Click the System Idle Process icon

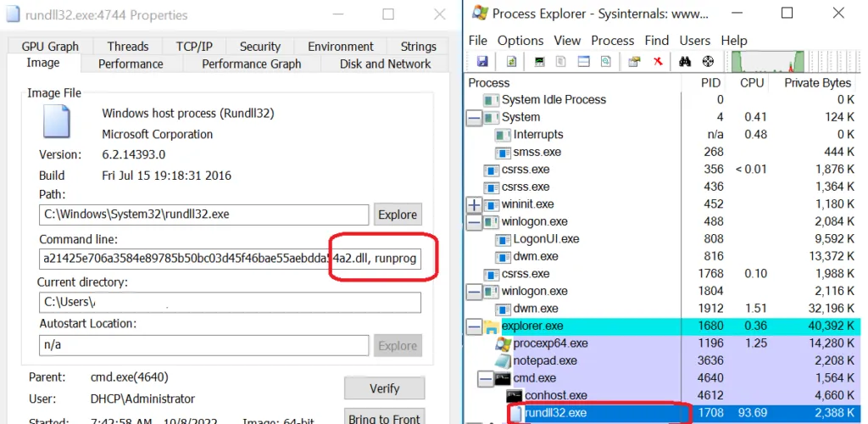(491, 100)
